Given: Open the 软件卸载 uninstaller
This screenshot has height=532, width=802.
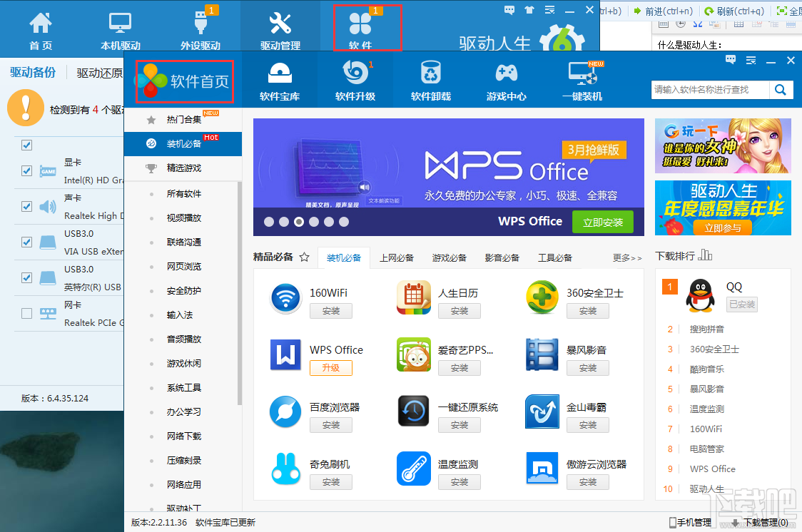Looking at the screenshot, I should pyautogui.click(x=431, y=81).
